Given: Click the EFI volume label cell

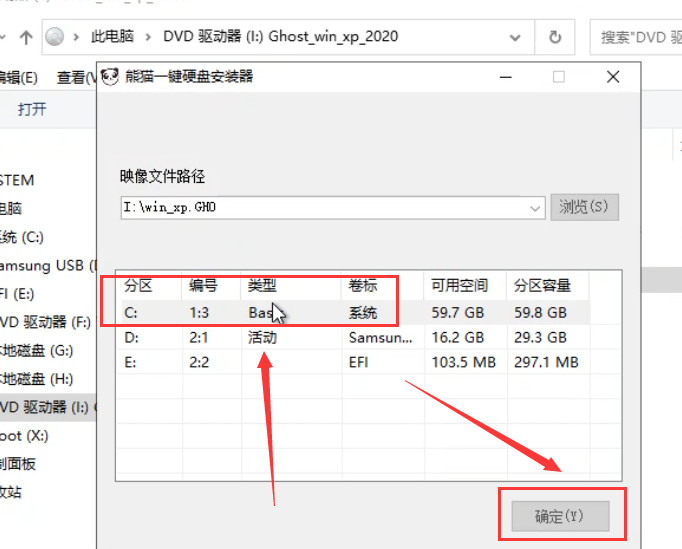Looking at the screenshot, I should pos(358,362).
